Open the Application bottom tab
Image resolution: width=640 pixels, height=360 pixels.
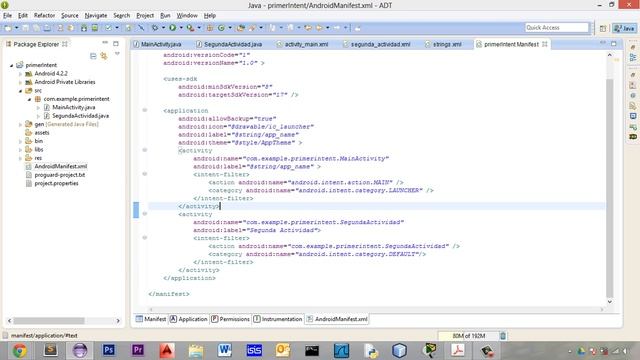coord(189,319)
